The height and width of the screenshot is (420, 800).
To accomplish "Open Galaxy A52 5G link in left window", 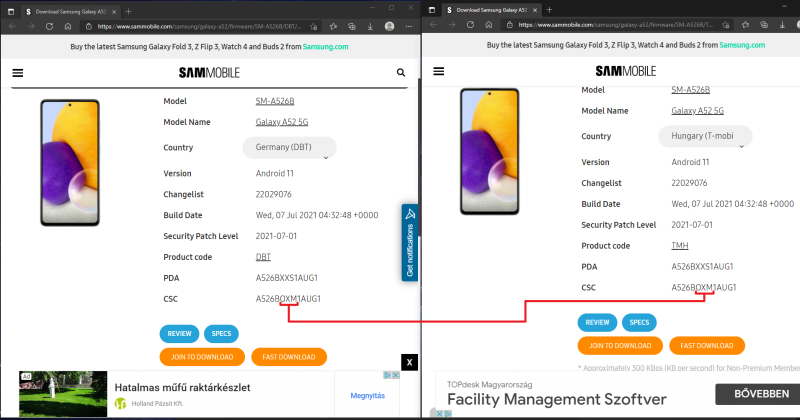I will pyautogui.click(x=282, y=122).
